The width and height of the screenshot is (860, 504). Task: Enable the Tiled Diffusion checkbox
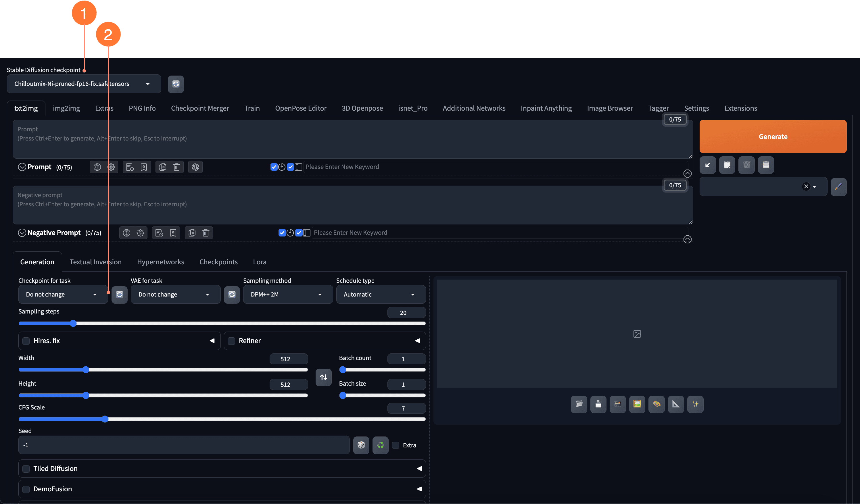[x=26, y=468]
